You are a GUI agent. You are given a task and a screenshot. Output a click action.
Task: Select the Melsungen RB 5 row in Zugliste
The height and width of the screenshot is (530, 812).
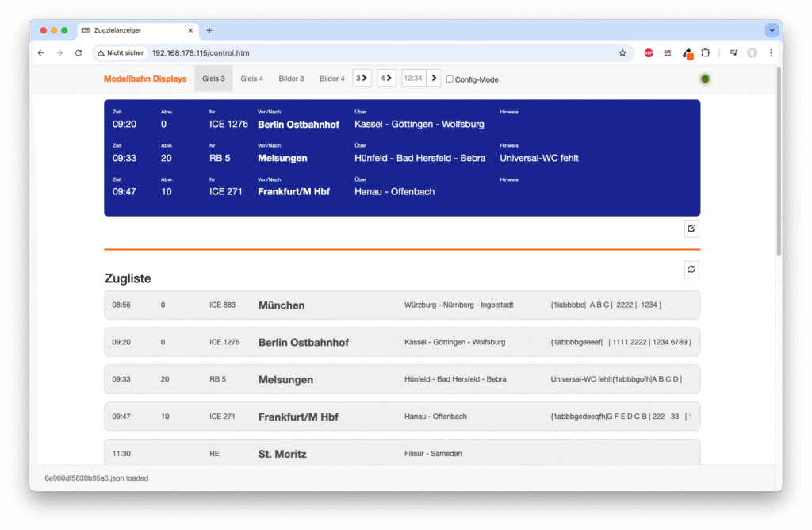402,379
